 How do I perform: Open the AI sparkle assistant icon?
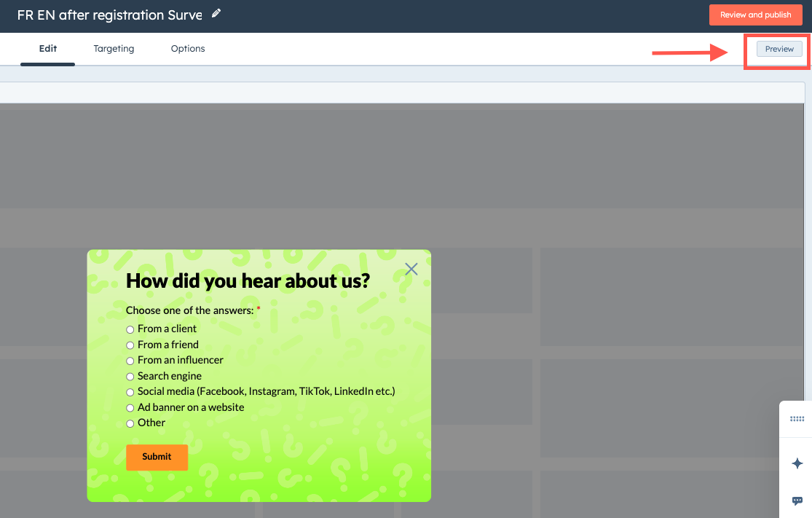pos(797,463)
